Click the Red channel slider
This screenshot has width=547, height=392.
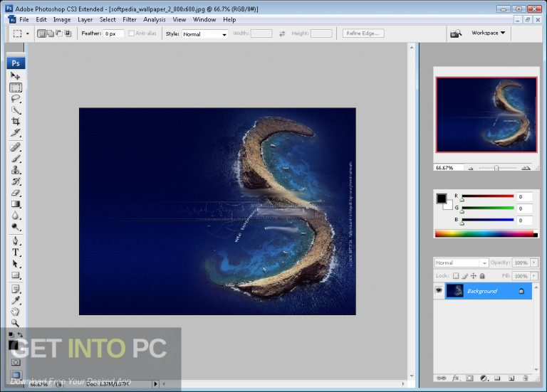pyautogui.click(x=487, y=196)
